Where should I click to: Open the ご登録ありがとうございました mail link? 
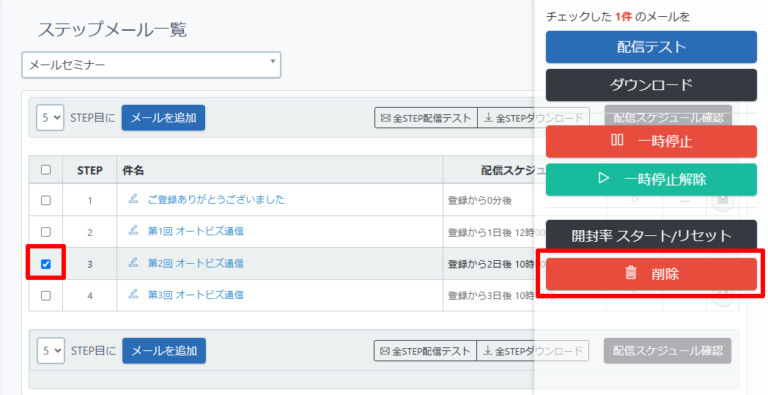216,199
